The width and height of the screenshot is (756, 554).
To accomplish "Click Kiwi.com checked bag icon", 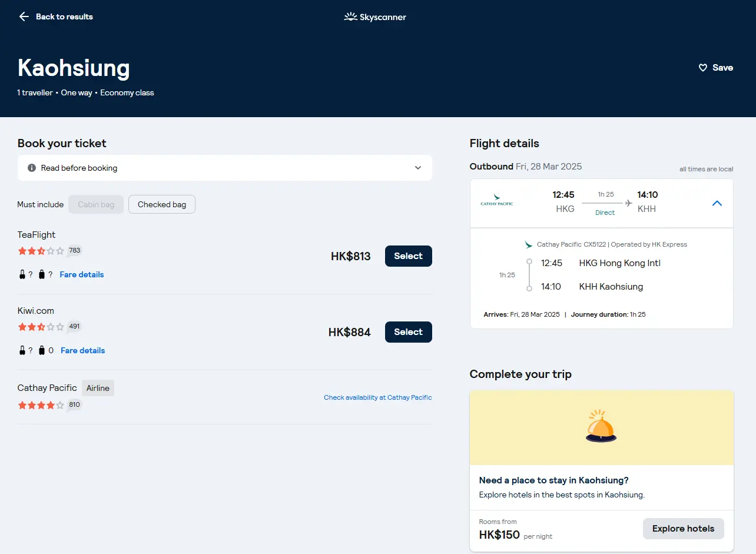I will (x=42, y=350).
